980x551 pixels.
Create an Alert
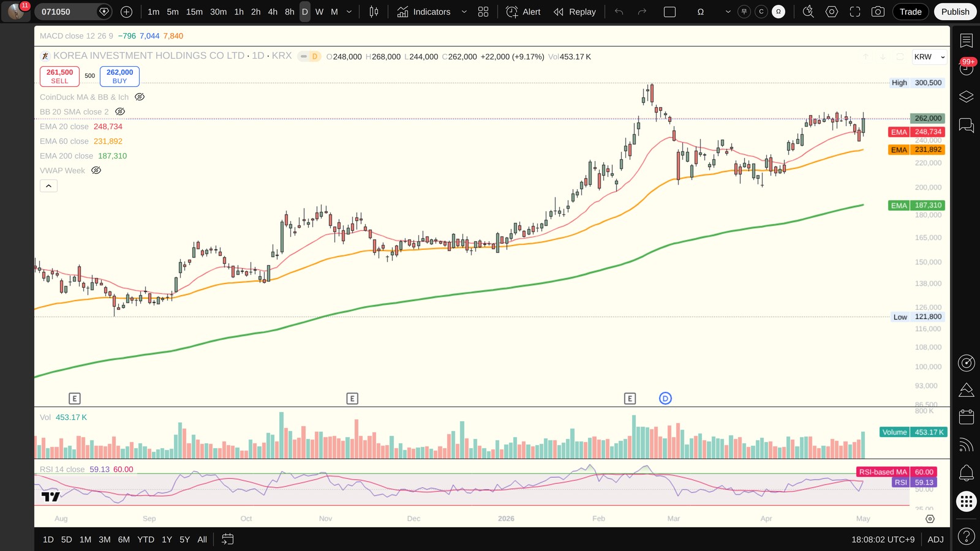[x=524, y=12]
